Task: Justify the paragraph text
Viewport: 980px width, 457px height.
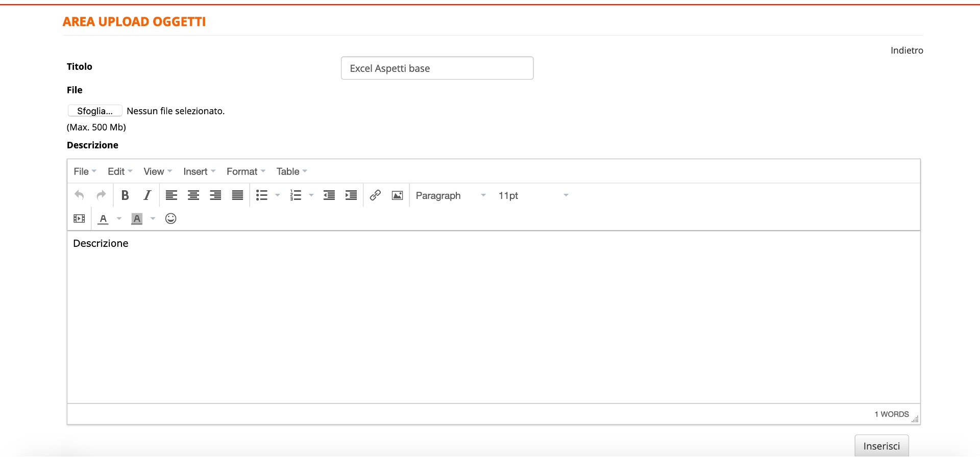Action: coord(237,195)
